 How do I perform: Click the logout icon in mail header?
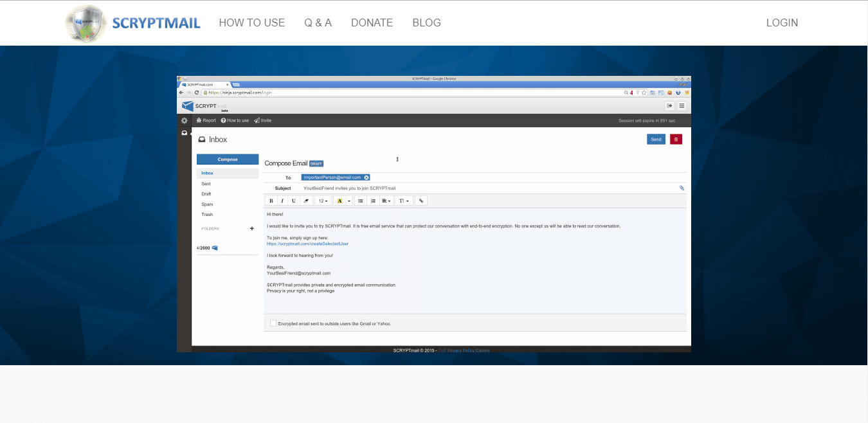669,105
